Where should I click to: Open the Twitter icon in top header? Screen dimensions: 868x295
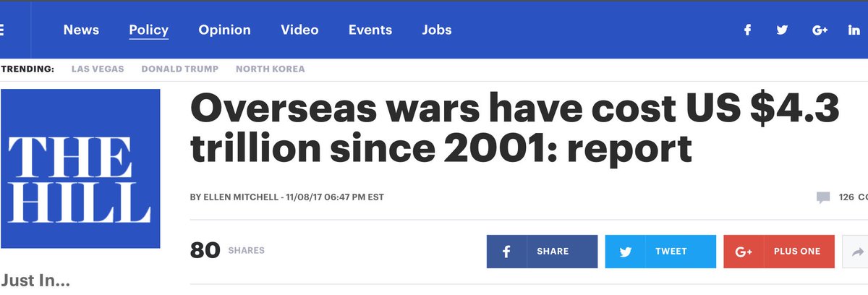pyautogui.click(x=782, y=30)
